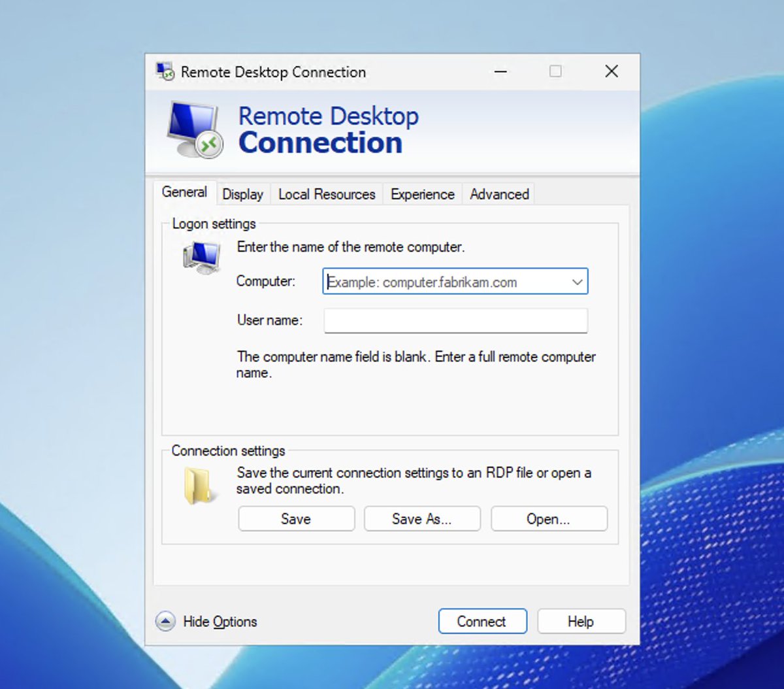Switch to the Display tab
The height and width of the screenshot is (689, 784).
pos(242,194)
